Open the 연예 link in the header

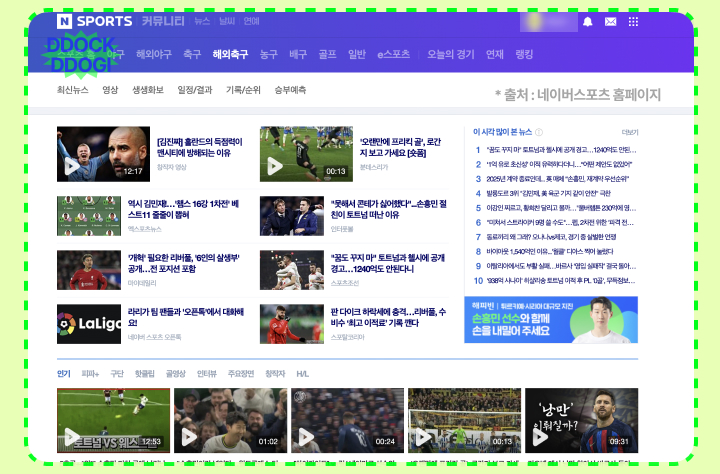pos(252,21)
